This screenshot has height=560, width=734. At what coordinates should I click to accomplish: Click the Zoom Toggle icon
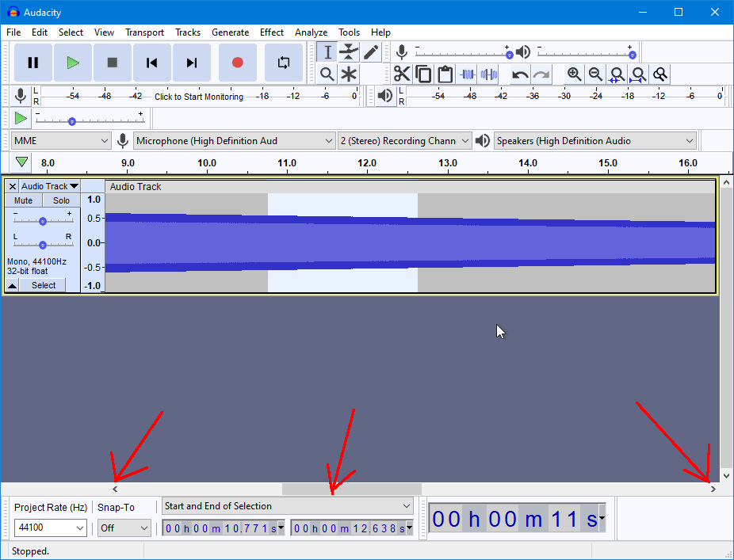pyautogui.click(x=660, y=74)
